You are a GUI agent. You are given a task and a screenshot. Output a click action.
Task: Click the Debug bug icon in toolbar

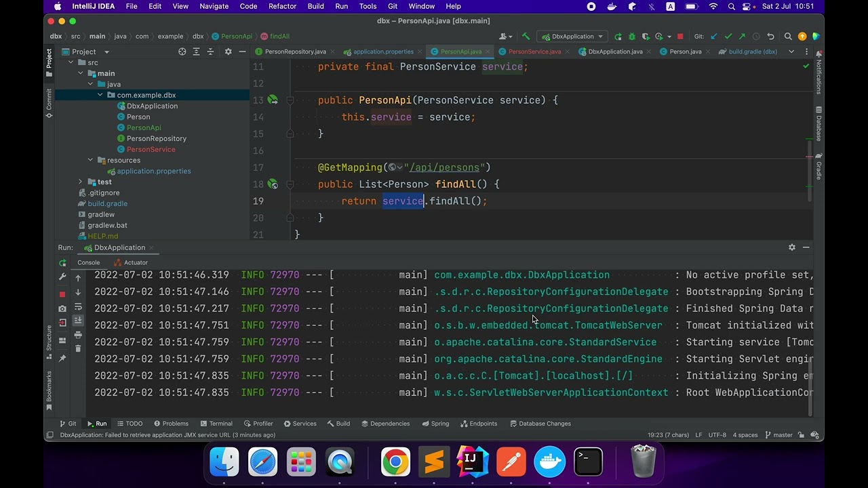coord(632,37)
